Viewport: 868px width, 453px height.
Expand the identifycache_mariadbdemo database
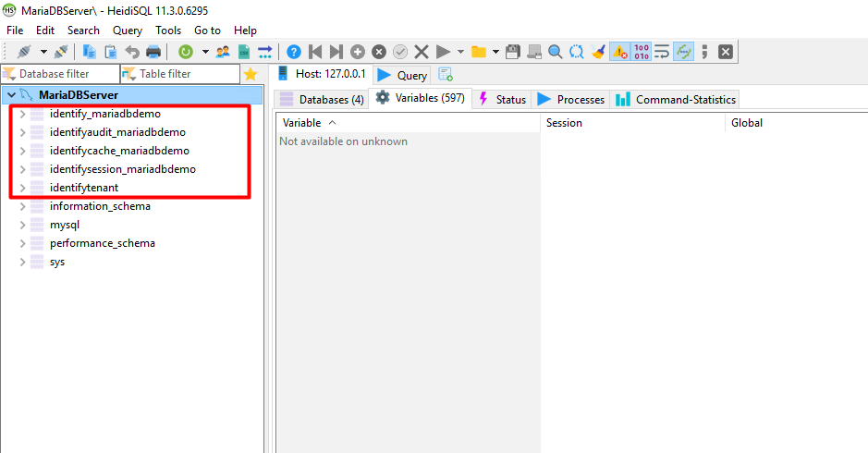(x=23, y=151)
